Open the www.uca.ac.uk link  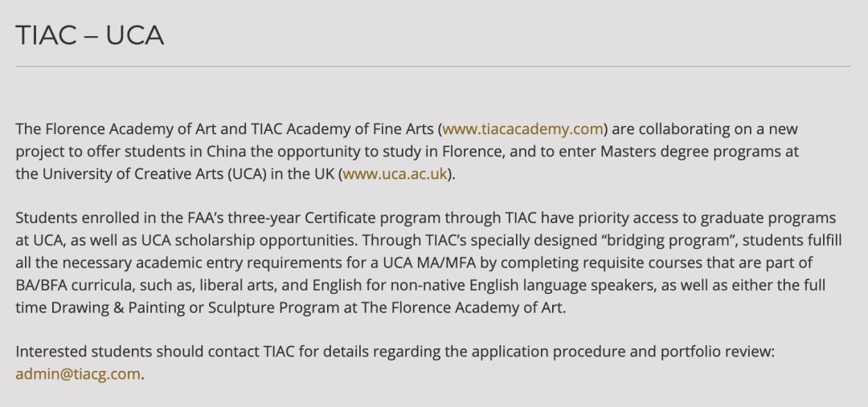(x=395, y=174)
